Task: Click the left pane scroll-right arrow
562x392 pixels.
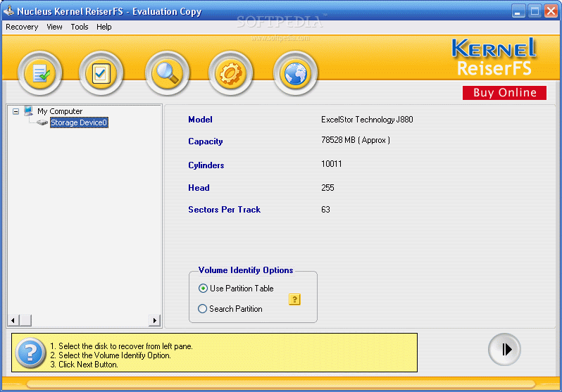Action: (x=154, y=320)
